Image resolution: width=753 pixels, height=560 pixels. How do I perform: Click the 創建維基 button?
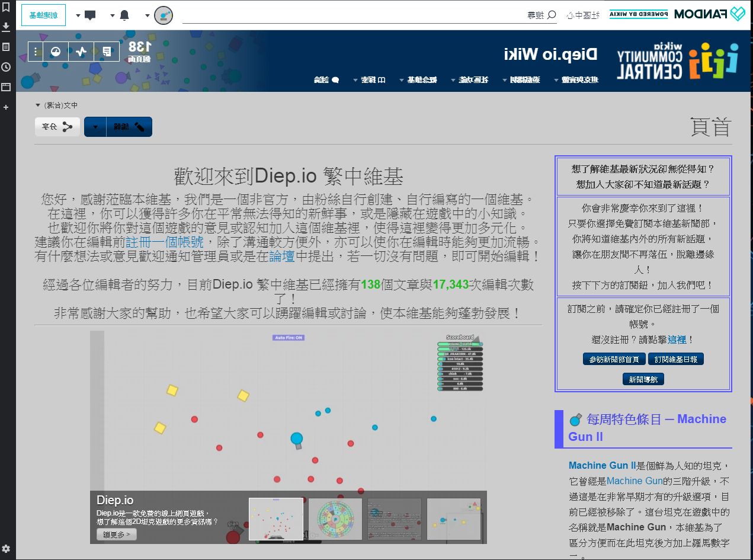tap(43, 15)
